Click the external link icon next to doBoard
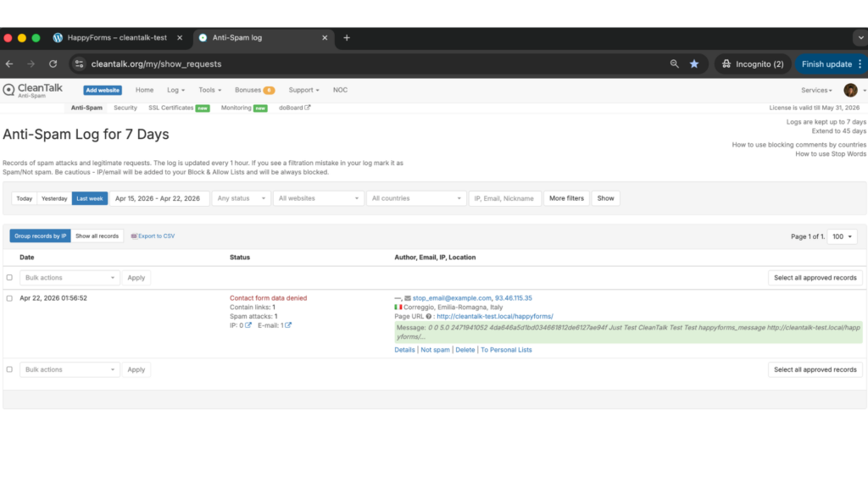 coord(308,108)
